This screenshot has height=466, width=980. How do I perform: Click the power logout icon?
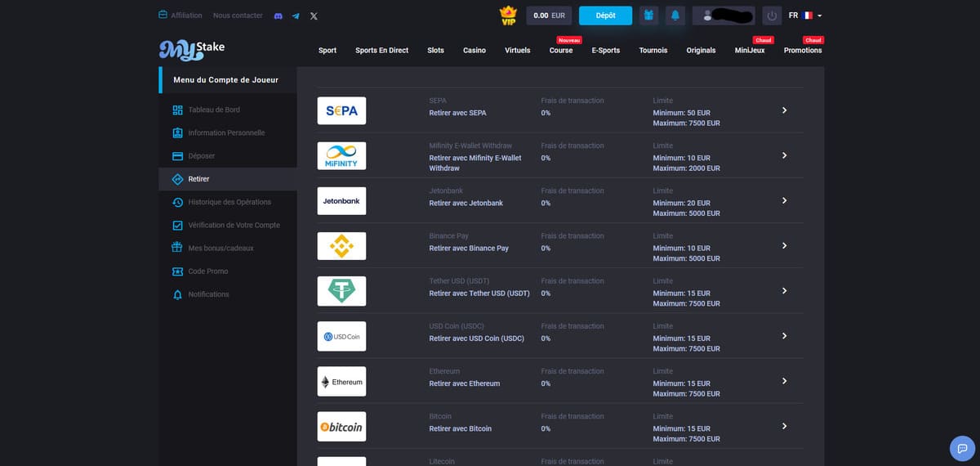[772, 16]
